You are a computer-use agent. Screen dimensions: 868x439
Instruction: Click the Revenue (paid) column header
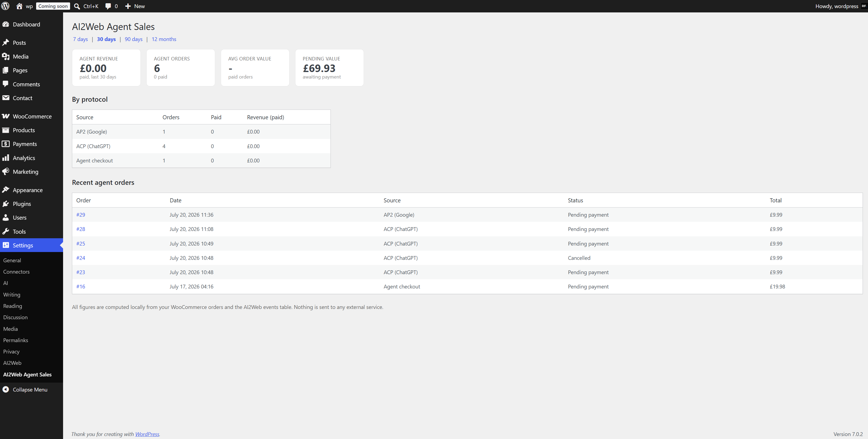[266, 117]
